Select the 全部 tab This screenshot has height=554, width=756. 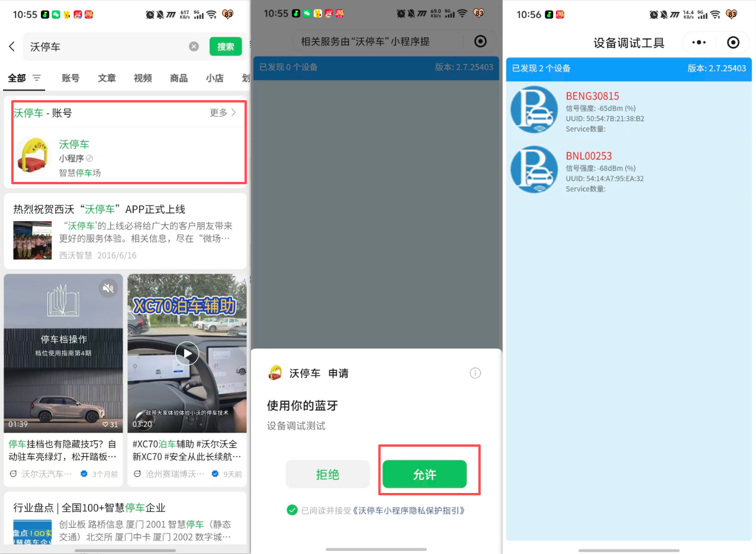(x=17, y=78)
